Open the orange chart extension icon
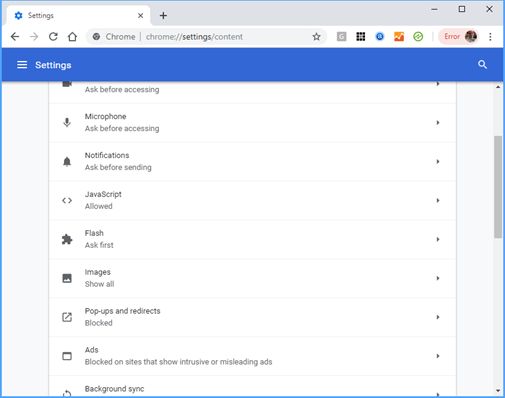Screen dimensions: 505x398 399,37
